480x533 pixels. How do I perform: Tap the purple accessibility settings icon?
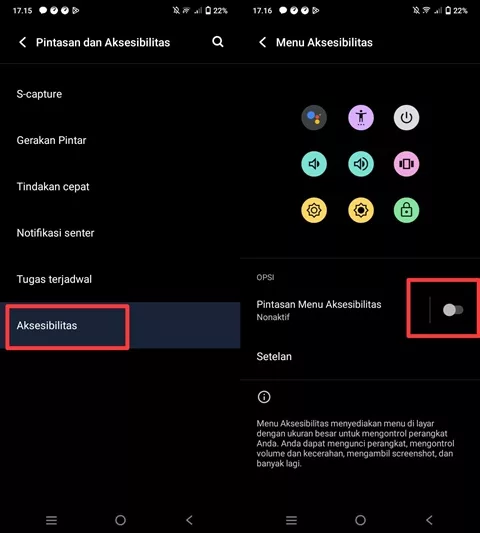coord(361,118)
